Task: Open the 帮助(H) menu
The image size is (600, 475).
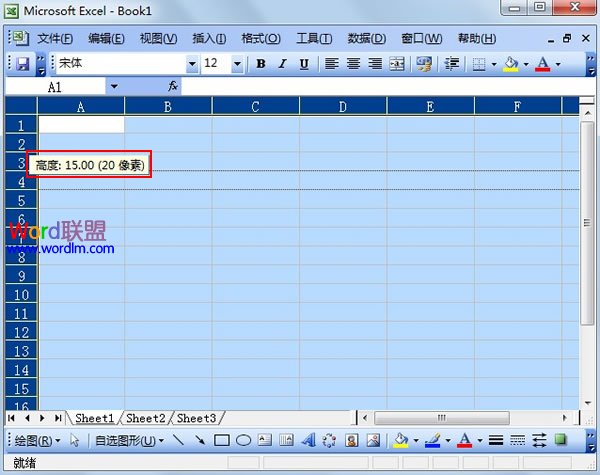Action: click(x=477, y=39)
